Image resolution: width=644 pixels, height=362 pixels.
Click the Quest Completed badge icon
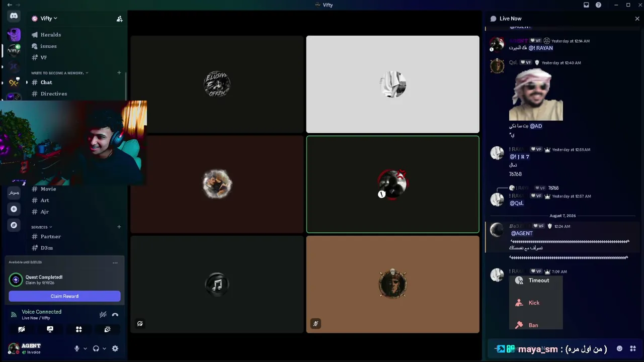tap(16, 280)
